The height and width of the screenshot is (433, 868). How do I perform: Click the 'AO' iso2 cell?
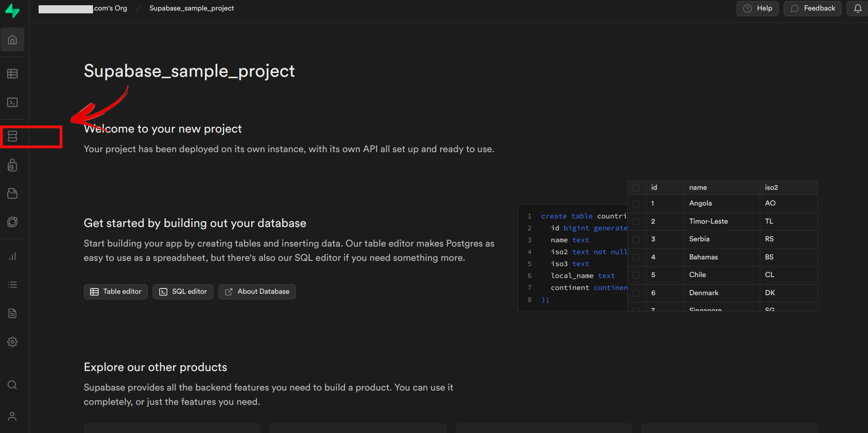point(788,204)
